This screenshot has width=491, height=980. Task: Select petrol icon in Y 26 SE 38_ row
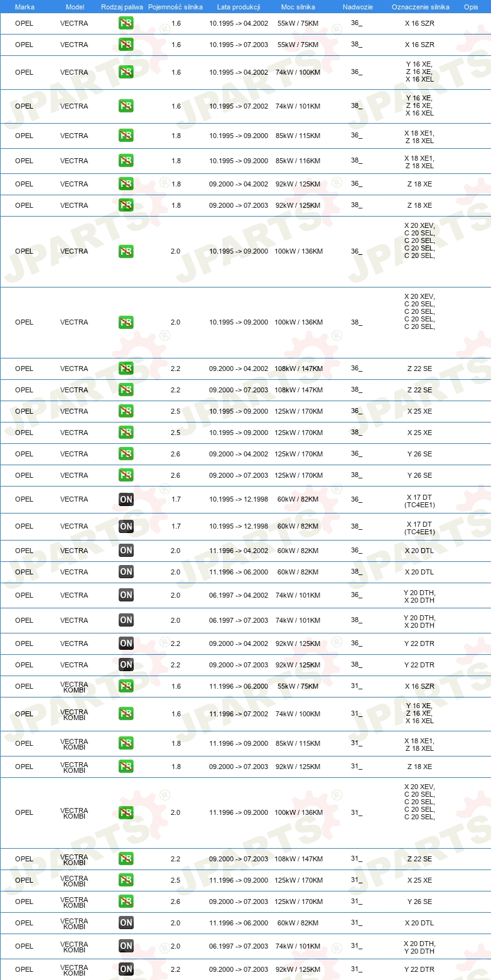[x=126, y=475]
